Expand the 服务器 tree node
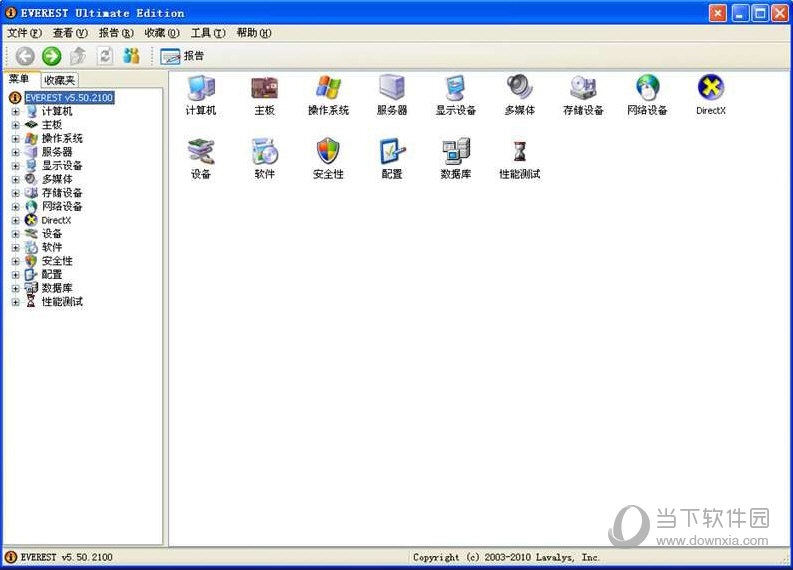The height and width of the screenshot is (570, 793). pos(16,152)
